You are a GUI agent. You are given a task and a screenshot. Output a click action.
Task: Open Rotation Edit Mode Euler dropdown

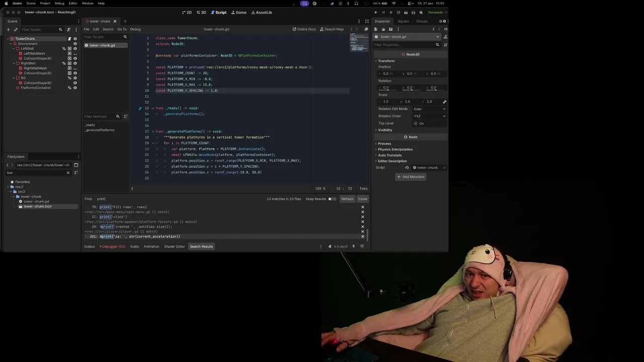click(429, 109)
